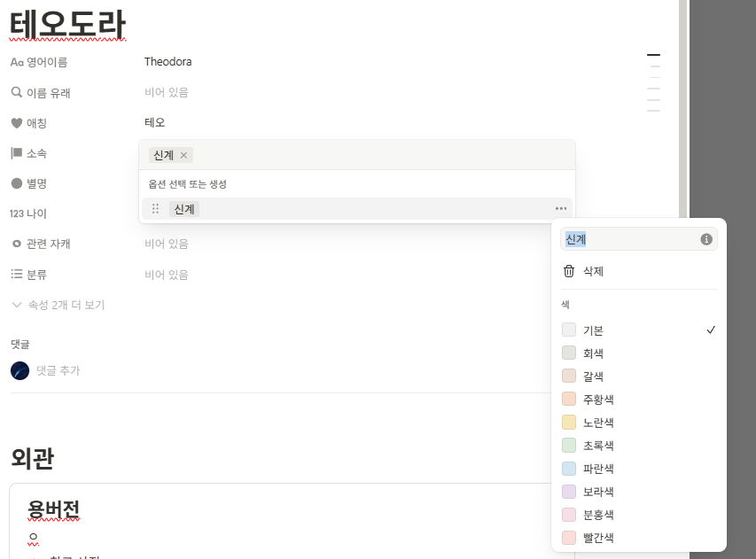Open the 관련 자캐 property empty value
Image resolution: width=756 pixels, height=559 pixels.
click(167, 244)
